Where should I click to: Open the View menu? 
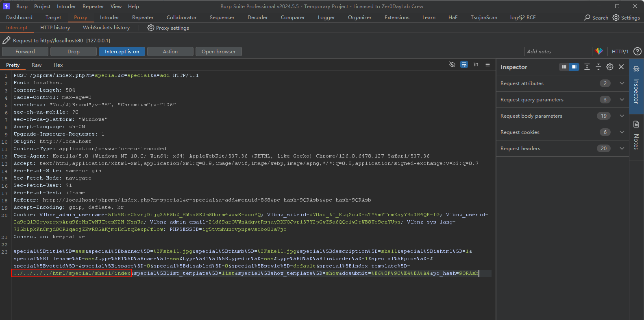(116, 7)
